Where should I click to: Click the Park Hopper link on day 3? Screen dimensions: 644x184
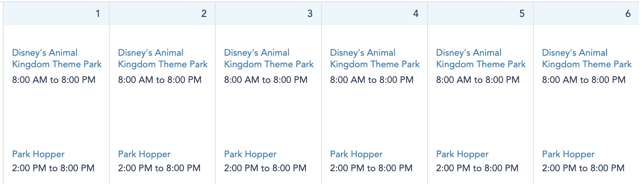click(x=250, y=154)
